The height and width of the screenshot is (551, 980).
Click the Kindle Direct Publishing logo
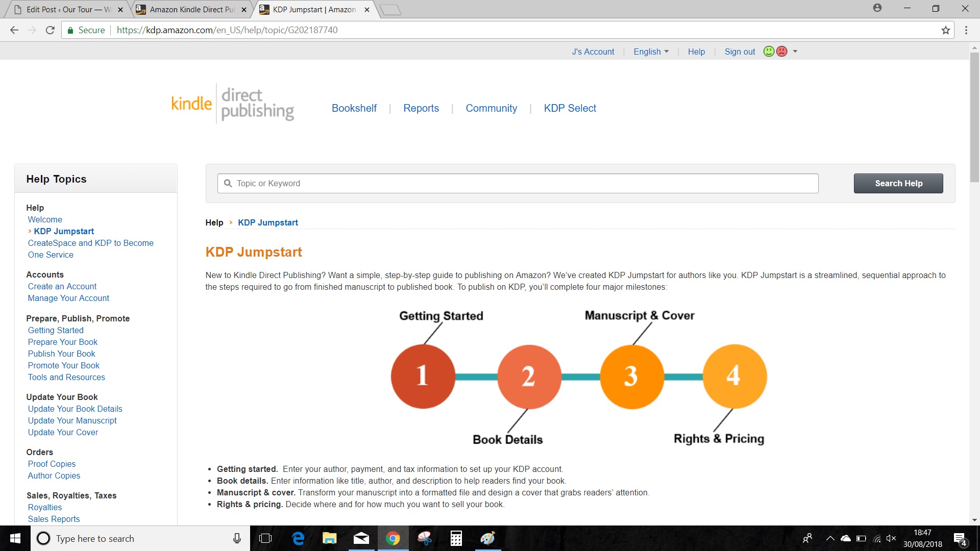click(233, 104)
